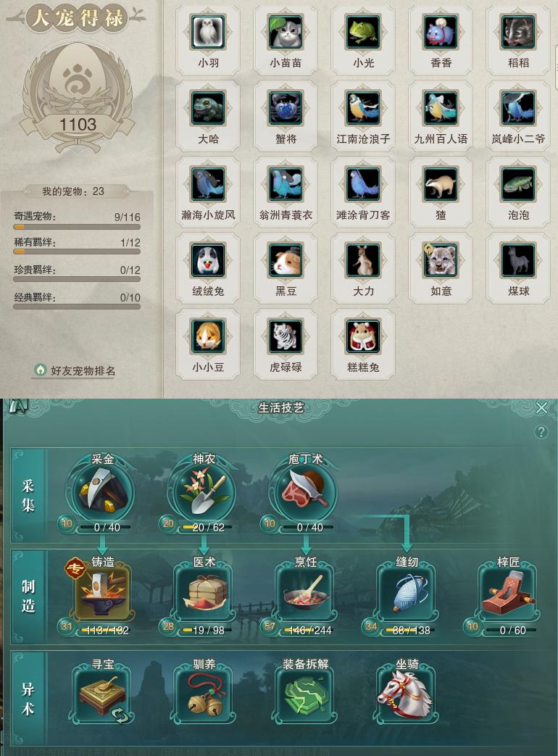This screenshot has height=756, width=558.
Task: Click the 寻宝 treasure hunt refresh icon
Action: [122, 715]
